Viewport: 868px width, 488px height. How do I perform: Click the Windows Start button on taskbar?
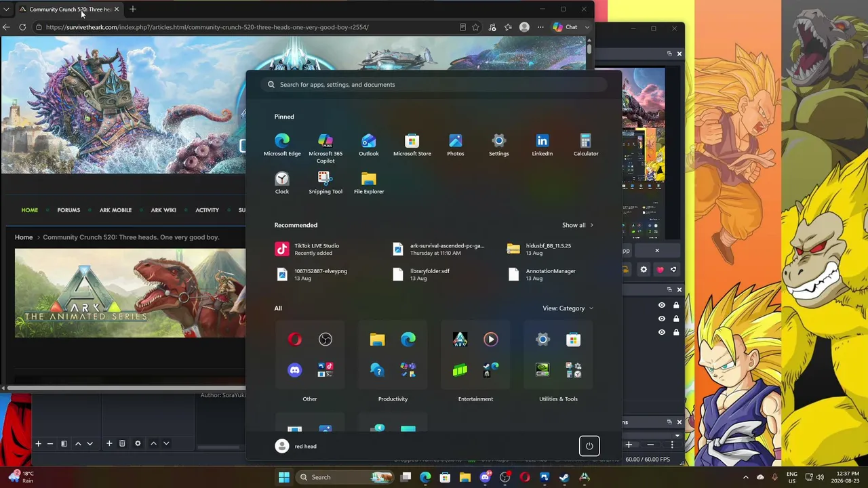[284, 477]
